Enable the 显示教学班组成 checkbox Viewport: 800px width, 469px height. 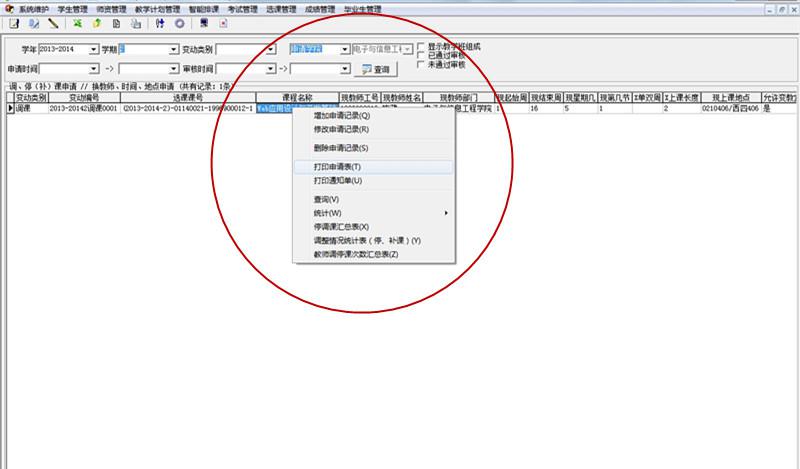[x=421, y=46]
